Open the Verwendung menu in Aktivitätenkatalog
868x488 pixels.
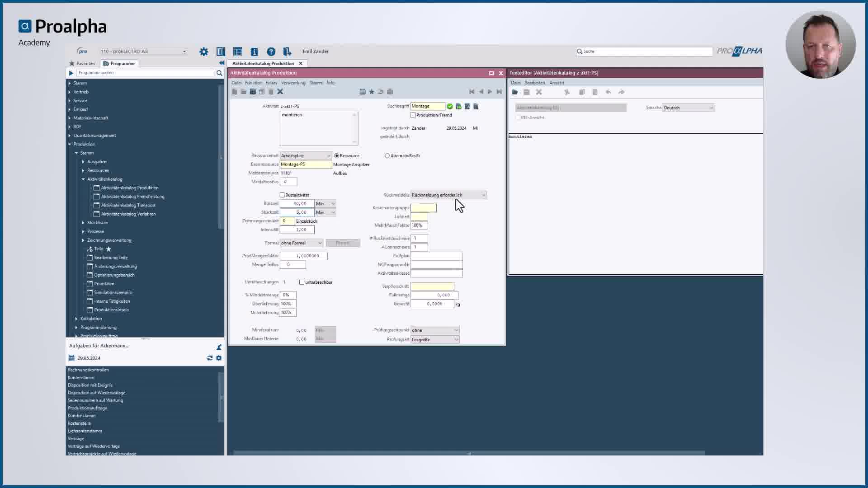pos(293,83)
